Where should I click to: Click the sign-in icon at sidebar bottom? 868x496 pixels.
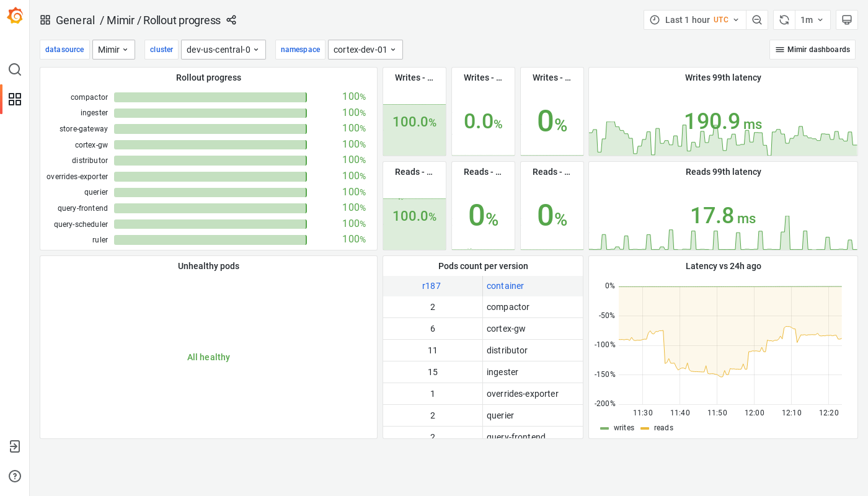[15, 446]
